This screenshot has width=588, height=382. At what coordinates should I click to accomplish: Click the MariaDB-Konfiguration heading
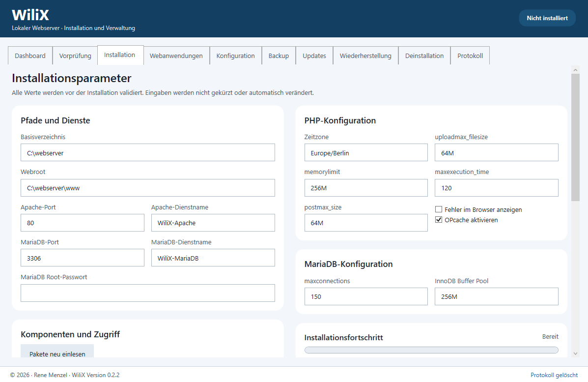(x=348, y=264)
